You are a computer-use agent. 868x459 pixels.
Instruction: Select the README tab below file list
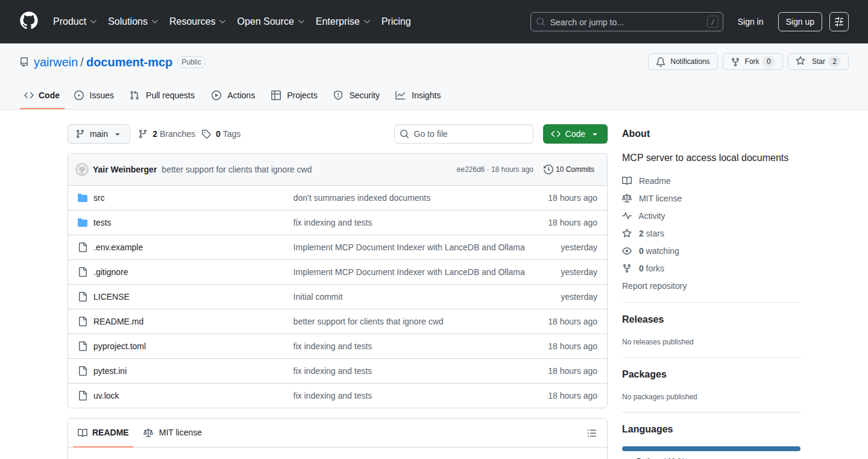pos(103,432)
